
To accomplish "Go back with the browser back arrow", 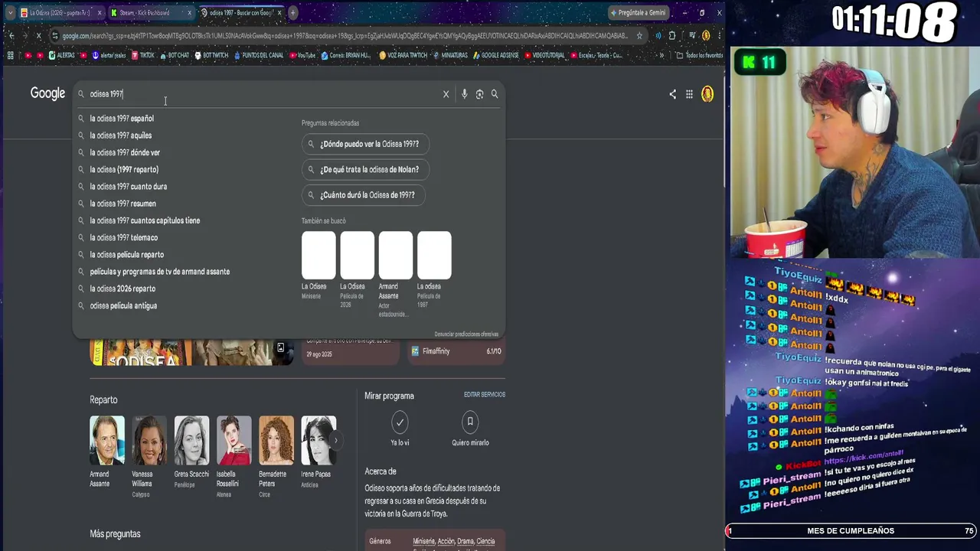I will [x=11, y=35].
